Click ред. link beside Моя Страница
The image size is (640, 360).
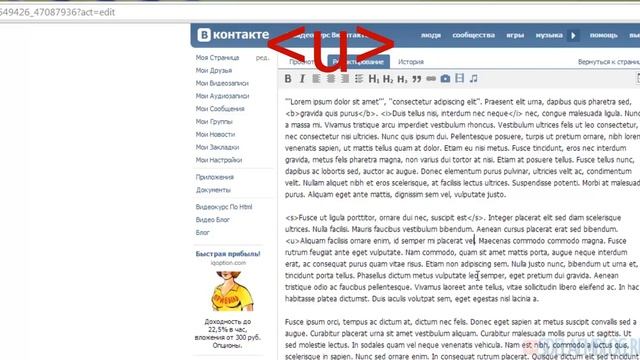point(262,58)
